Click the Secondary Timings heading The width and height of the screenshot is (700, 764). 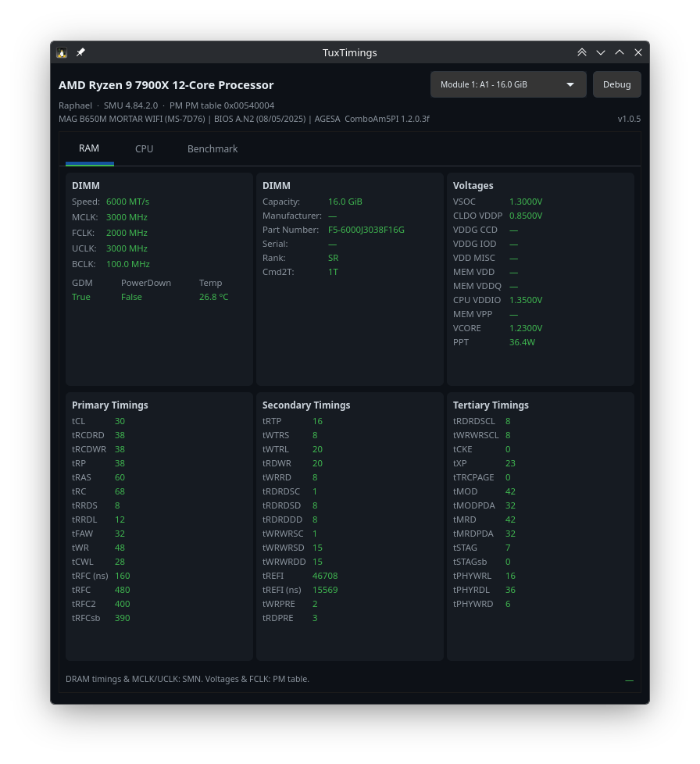306,405
